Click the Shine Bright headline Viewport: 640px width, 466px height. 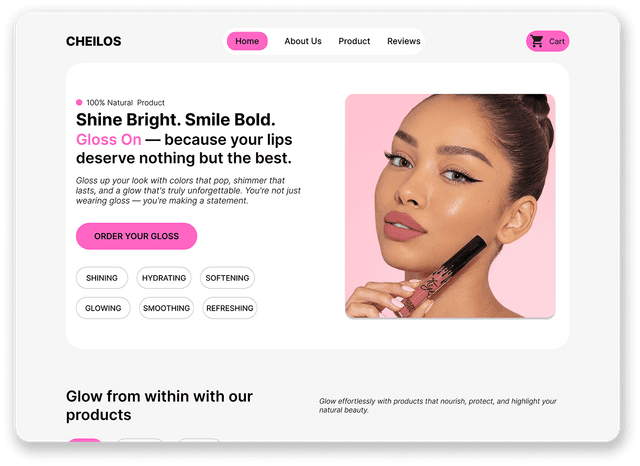176,120
